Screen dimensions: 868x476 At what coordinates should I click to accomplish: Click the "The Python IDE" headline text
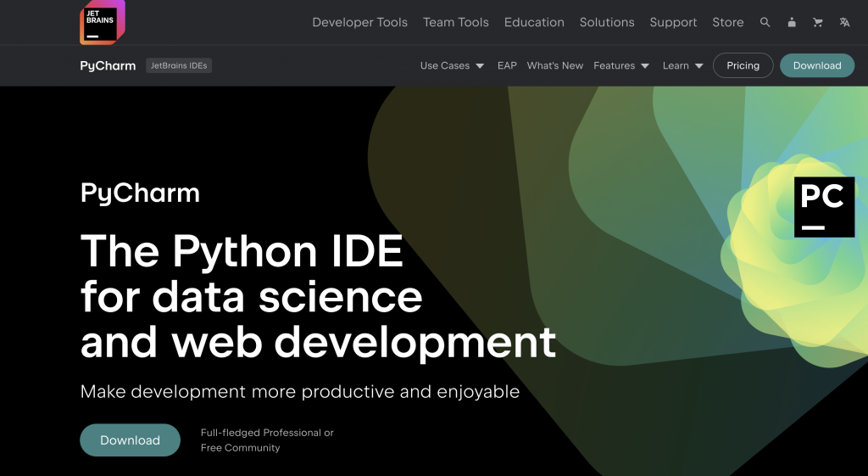point(242,251)
